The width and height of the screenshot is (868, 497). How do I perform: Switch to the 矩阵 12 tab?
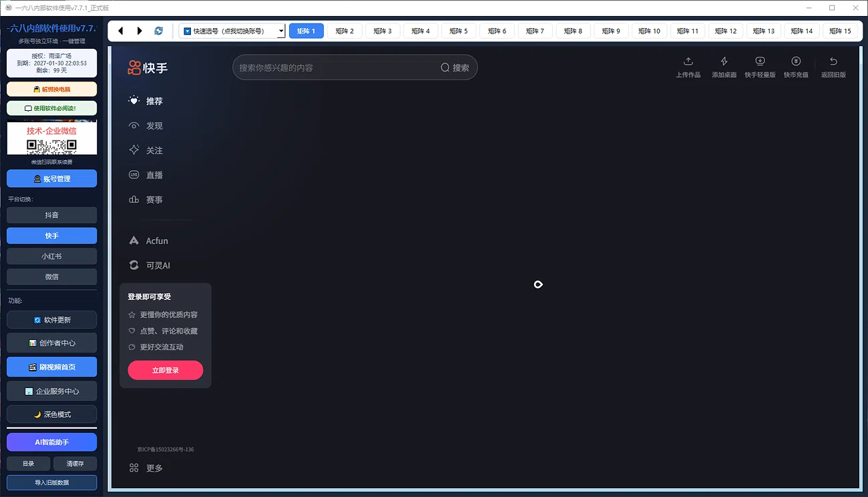[724, 31]
